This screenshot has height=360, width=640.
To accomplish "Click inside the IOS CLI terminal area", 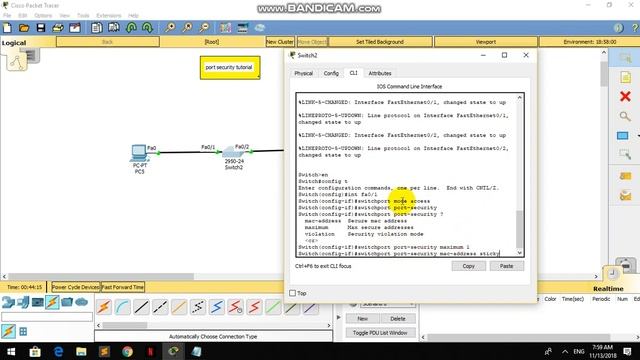I will [x=407, y=175].
